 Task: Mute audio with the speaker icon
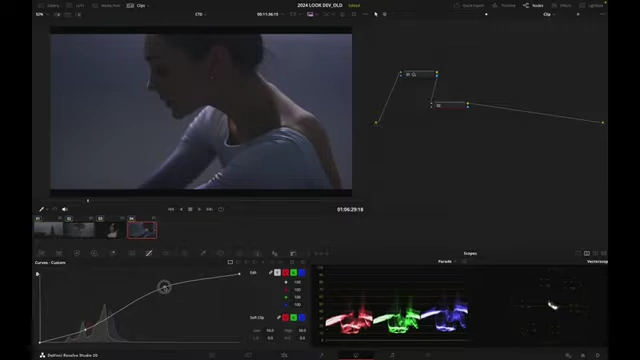coord(64,209)
